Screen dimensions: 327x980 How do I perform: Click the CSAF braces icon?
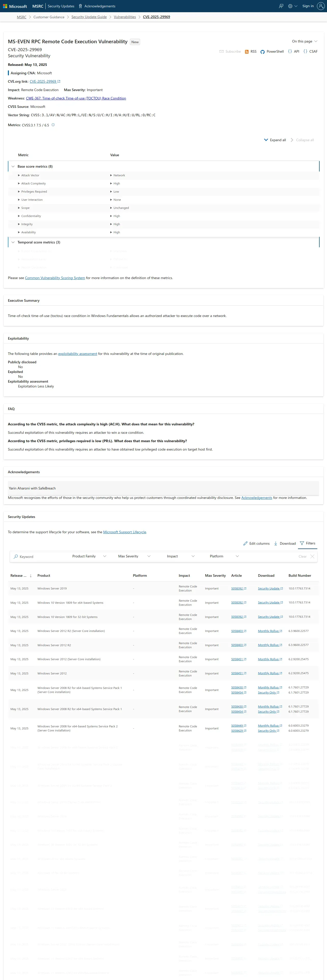[x=305, y=51]
